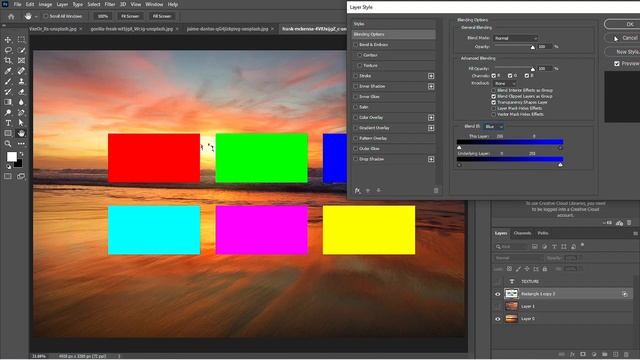
Task: Enable the Pattern Overlay checkbox
Action: [356, 138]
